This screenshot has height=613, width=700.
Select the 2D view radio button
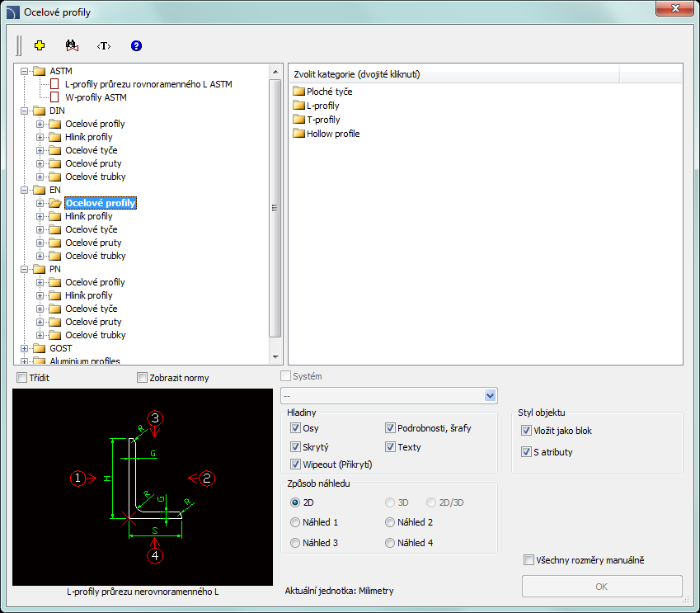295,502
